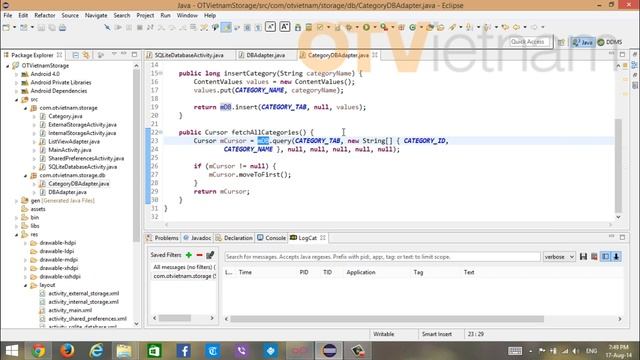Remove the selected LogCat filter
The image size is (640, 360).
199,255
